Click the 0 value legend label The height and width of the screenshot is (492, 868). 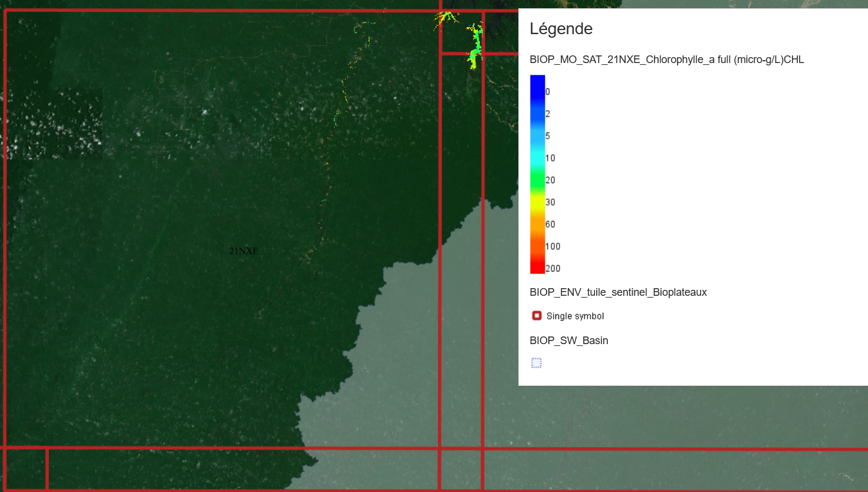[548, 92]
